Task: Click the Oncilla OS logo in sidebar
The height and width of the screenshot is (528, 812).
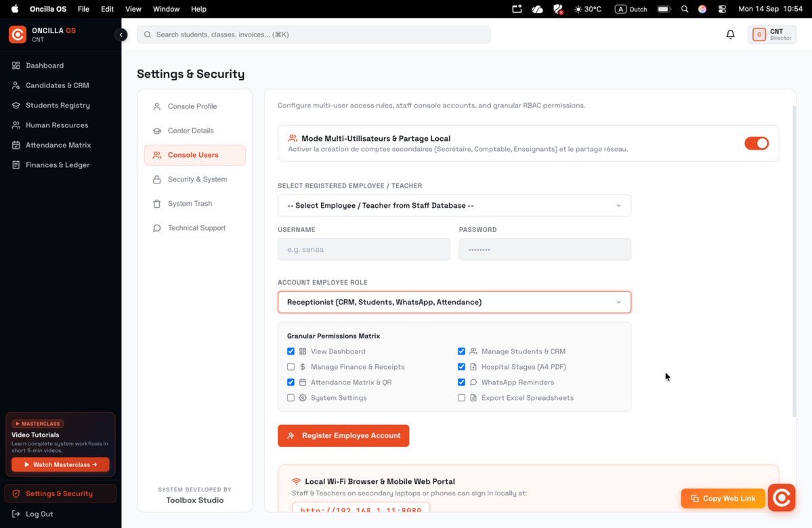Action: [17, 34]
